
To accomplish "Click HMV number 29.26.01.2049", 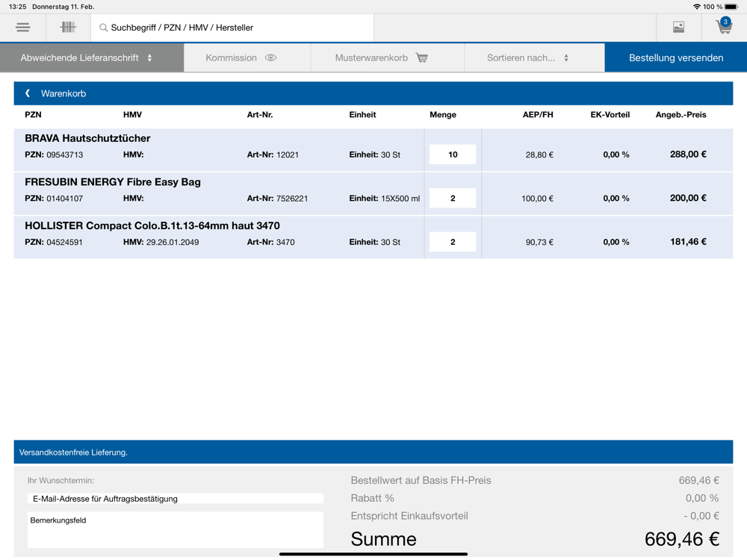I will pos(173,243).
